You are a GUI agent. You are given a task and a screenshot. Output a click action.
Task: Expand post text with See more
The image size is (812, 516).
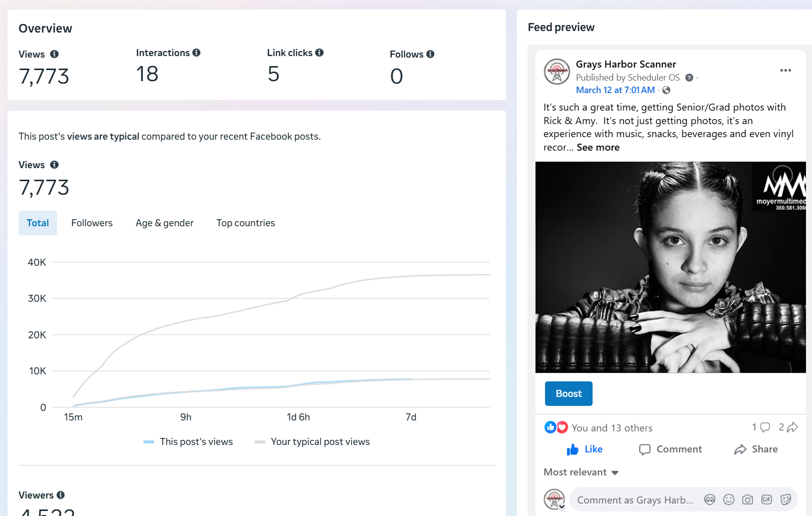tap(598, 148)
